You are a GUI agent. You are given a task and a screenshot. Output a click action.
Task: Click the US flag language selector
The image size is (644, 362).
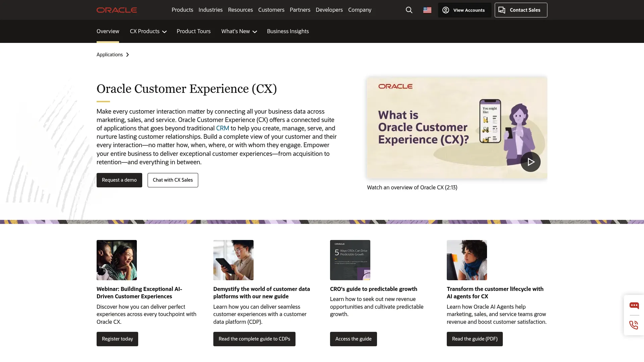point(427,10)
